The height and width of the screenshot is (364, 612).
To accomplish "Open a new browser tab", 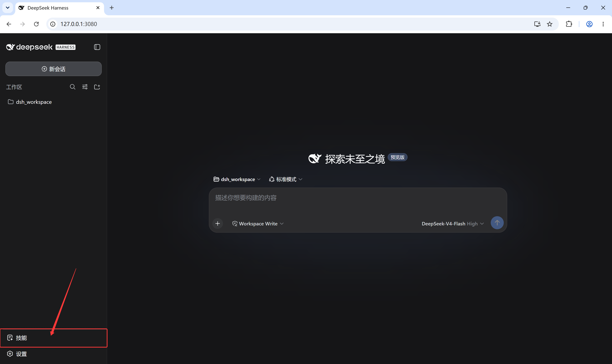I will (x=112, y=8).
